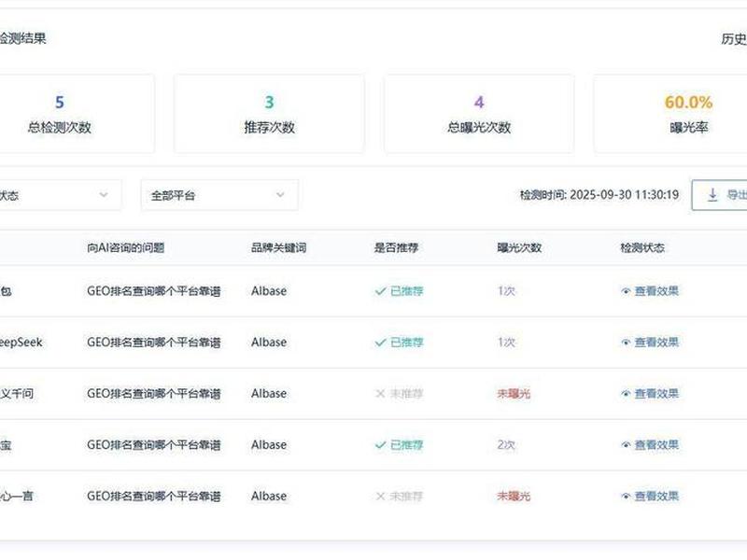The height and width of the screenshot is (560, 747).
Task: Click the 检测时间 2025-09-30 timestamp
Action: point(599,195)
